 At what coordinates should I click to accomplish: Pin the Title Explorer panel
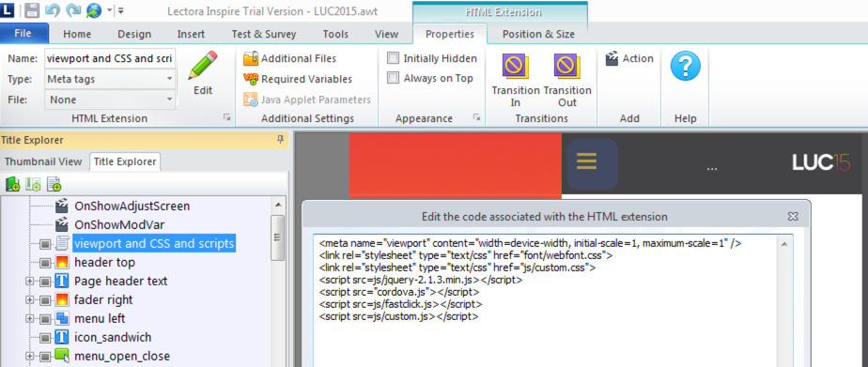281,140
